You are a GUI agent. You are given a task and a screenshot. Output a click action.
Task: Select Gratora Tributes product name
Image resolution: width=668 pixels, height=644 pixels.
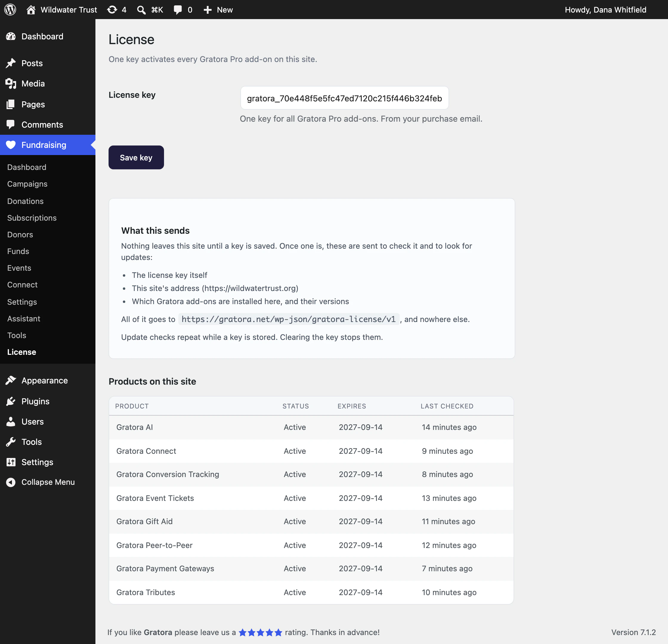[x=146, y=592]
